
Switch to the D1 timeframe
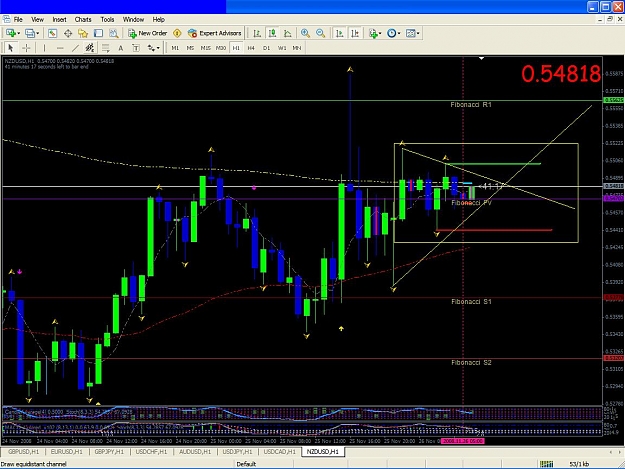click(266, 48)
